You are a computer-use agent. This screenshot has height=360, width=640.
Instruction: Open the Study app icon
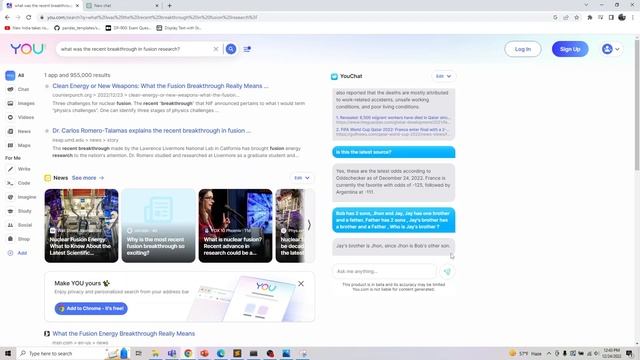[x=11, y=211]
